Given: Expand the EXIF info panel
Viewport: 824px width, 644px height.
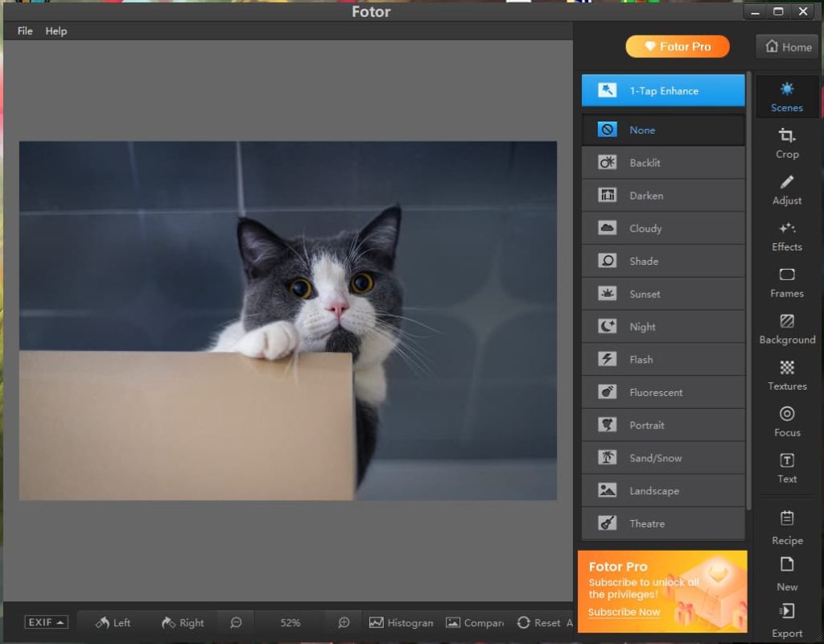Looking at the screenshot, I should (46, 622).
